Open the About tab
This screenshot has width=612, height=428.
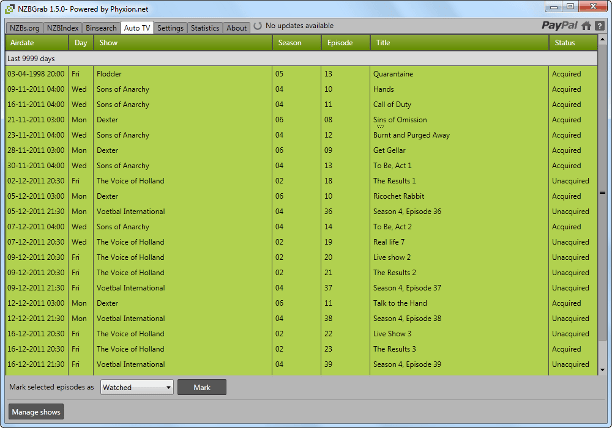pos(237,28)
